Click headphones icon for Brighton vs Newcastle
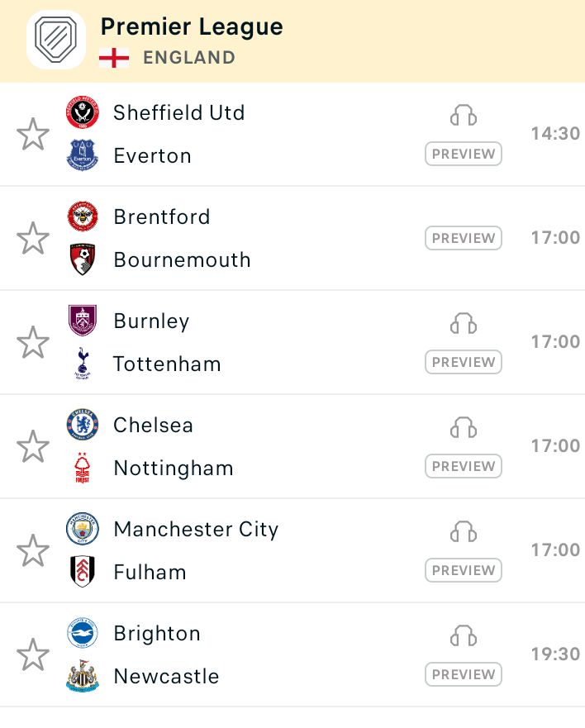Screen dimensions: 585x728 tap(464, 635)
